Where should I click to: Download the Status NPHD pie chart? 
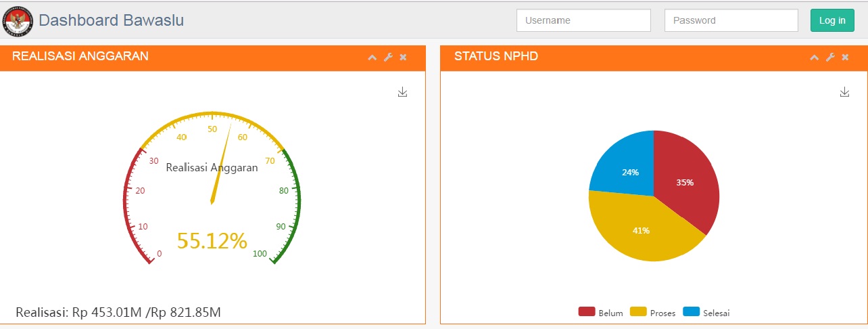(844, 92)
